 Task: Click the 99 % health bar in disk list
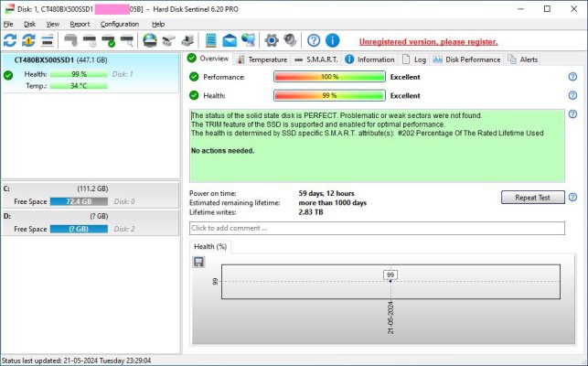point(79,74)
